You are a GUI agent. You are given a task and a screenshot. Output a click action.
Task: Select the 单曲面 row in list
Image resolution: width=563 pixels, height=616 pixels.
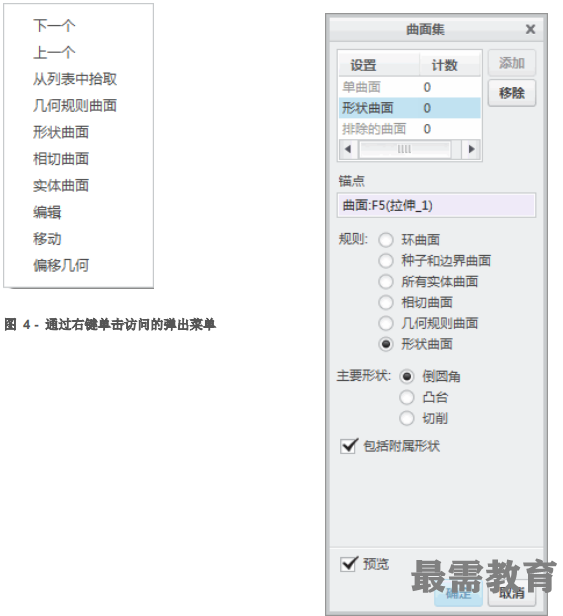[x=410, y=87]
